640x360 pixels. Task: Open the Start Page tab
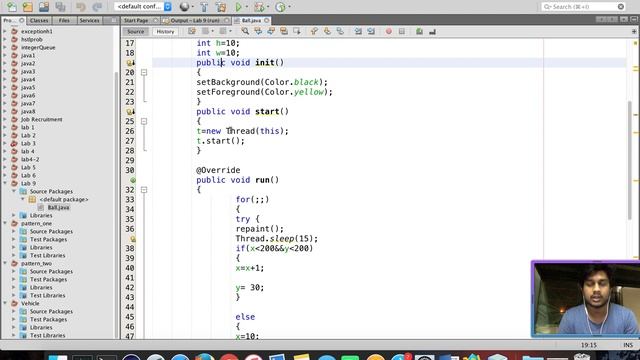136,20
